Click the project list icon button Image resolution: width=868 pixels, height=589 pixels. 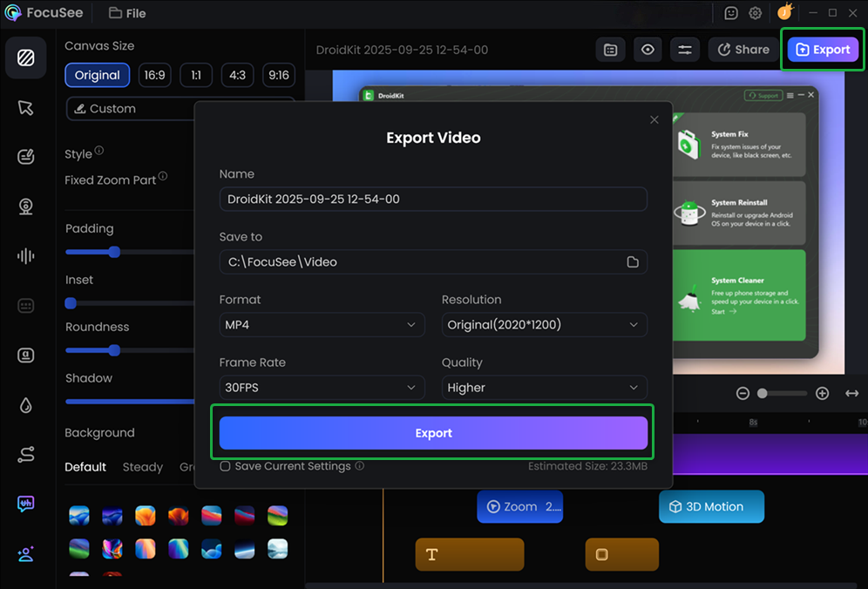tap(611, 50)
